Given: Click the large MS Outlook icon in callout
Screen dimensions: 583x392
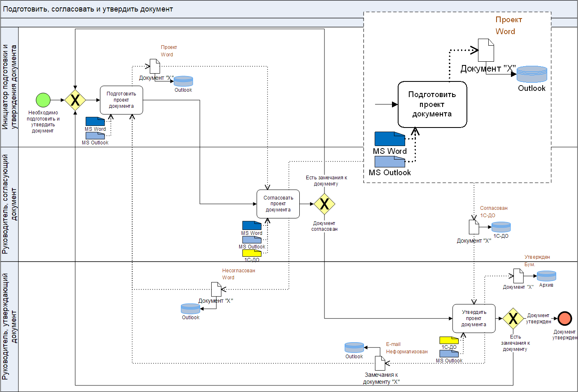Looking at the screenshot, I should (x=389, y=161).
